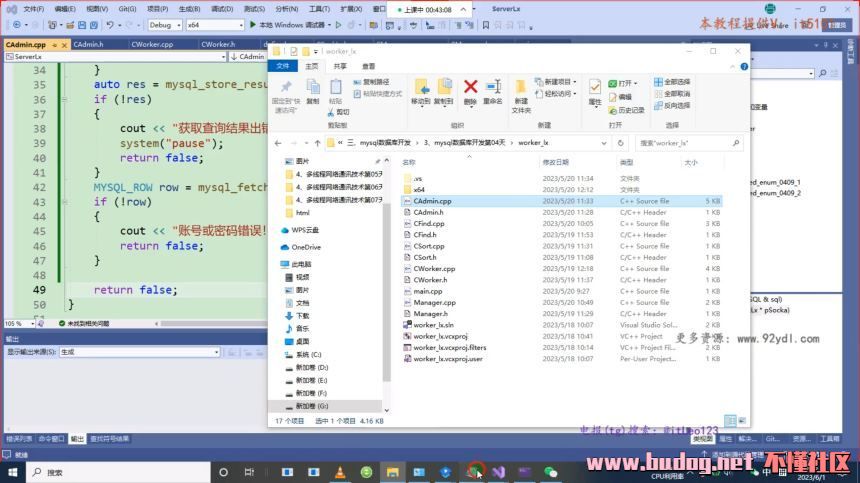The height and width of the screenshot is (483, 860).
Task: Click the VLC cone taskbar icon
Action: pyautogui.click(x=340, y=472)
